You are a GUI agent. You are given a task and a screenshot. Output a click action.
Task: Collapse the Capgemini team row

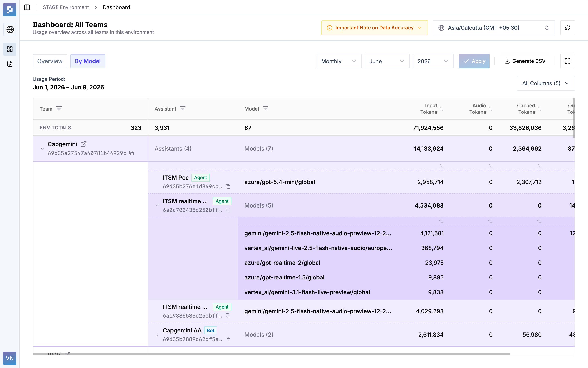pyautogui.click(x=42, y=148)
